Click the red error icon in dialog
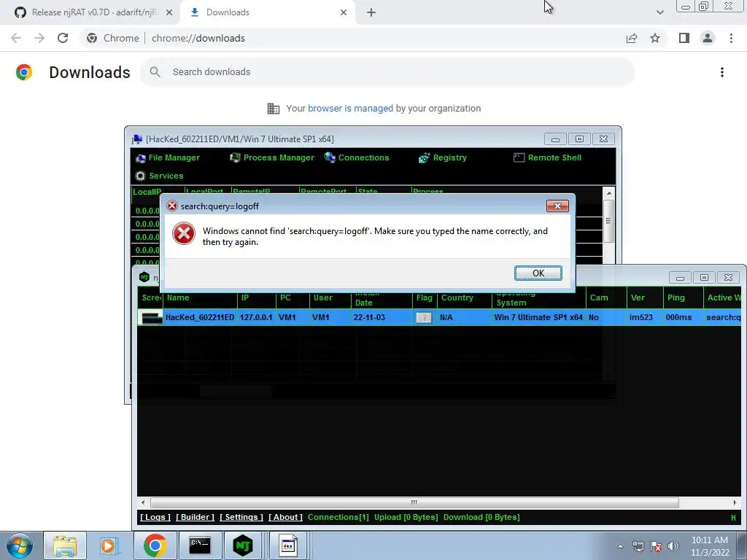Viewport: 747px width, 560px height. (184, 233)
